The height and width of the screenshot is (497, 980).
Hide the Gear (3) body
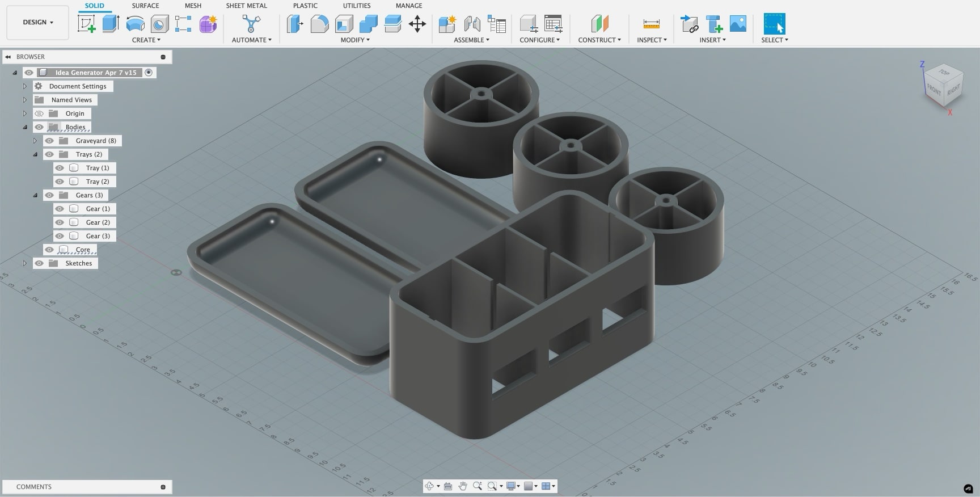point(60,236)
